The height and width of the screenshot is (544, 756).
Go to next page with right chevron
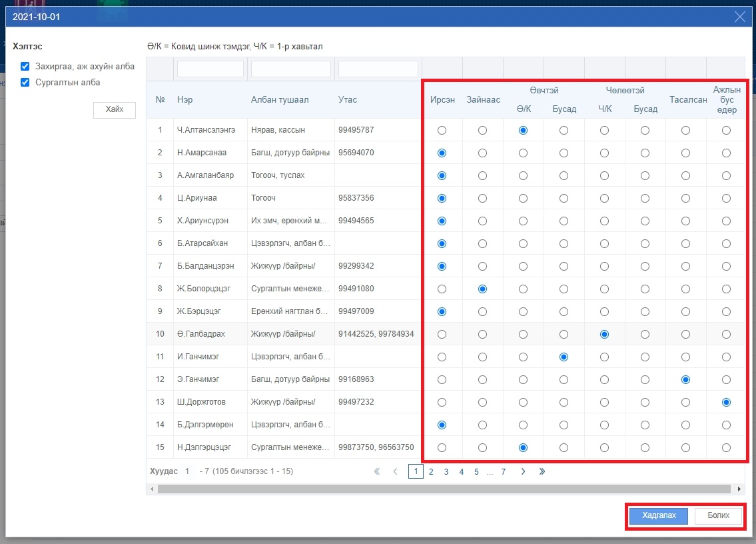pyautogui.click(x=523, y=471)
